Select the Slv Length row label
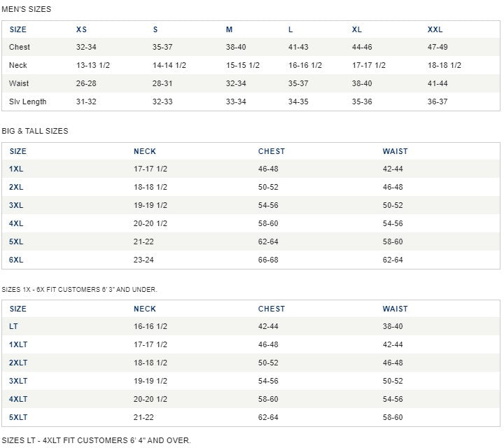The height and width of the screenshot is (448, 504). [x=27, y=101]
